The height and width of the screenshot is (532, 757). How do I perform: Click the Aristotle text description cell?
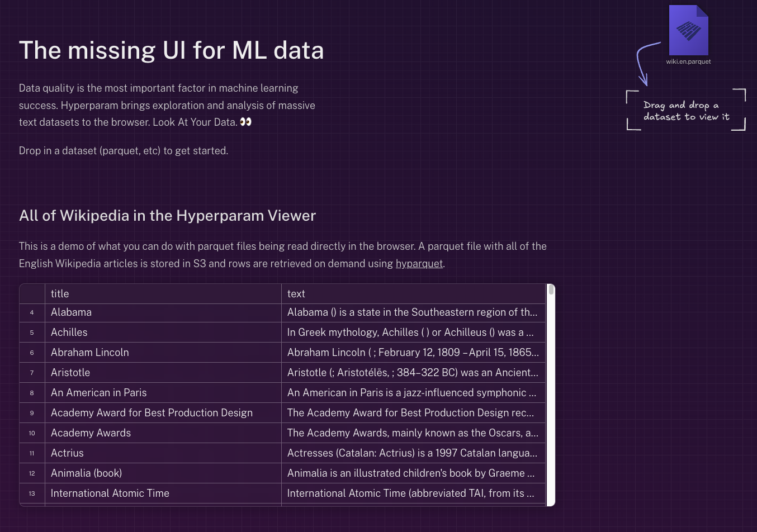[x=413, y=373]
